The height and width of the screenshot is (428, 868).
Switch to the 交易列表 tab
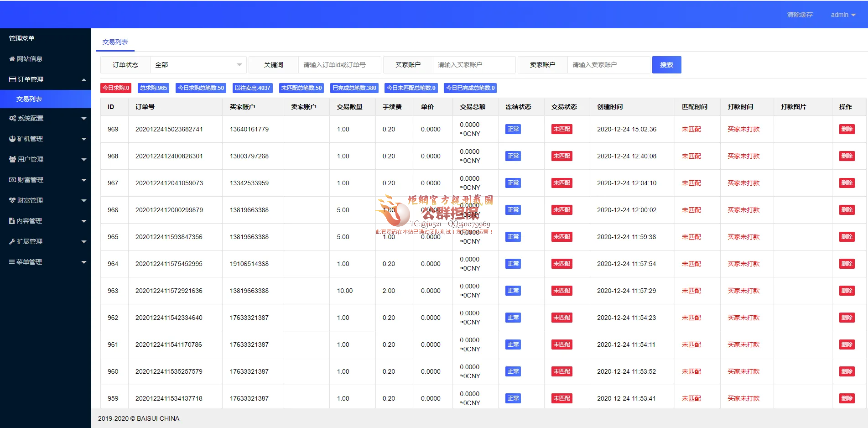click(x=115, y=42)
